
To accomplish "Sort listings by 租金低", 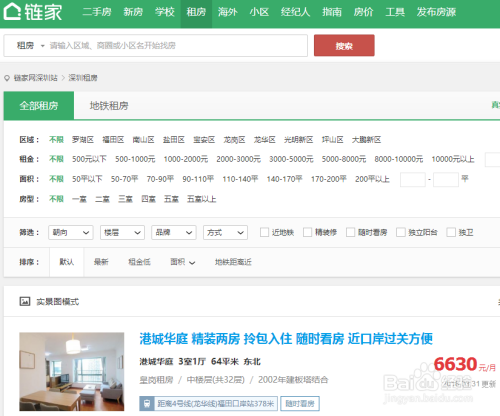I will 139,262.
